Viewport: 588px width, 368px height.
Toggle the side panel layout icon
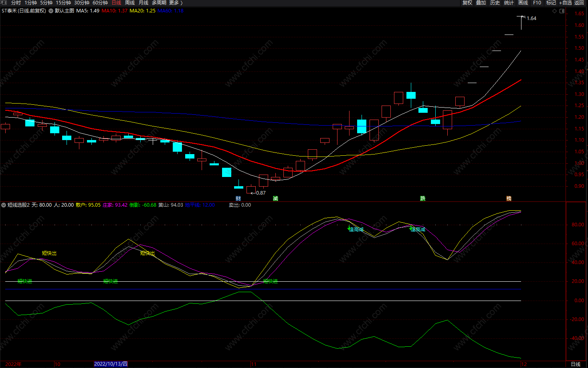[562, 11]
